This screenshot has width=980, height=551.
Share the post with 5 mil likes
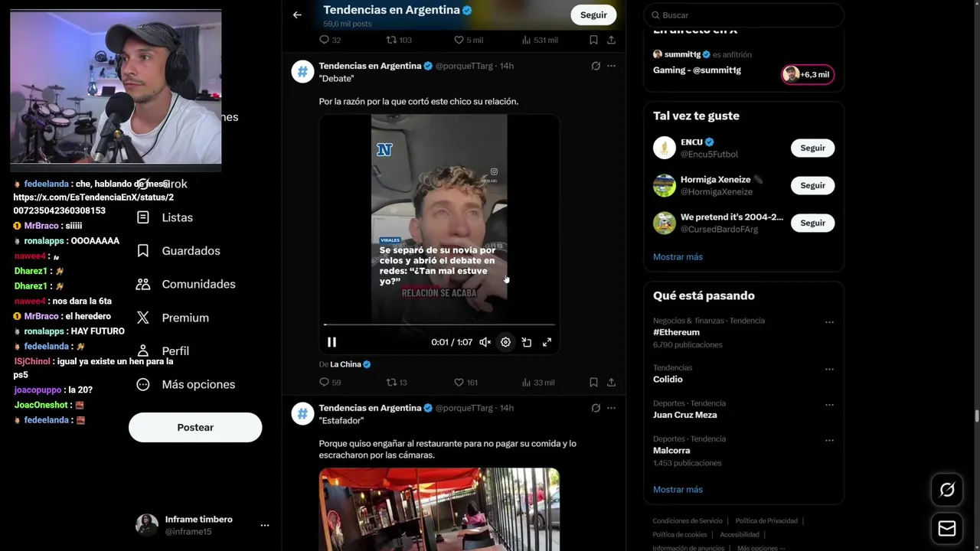click(x=611, y=40)
